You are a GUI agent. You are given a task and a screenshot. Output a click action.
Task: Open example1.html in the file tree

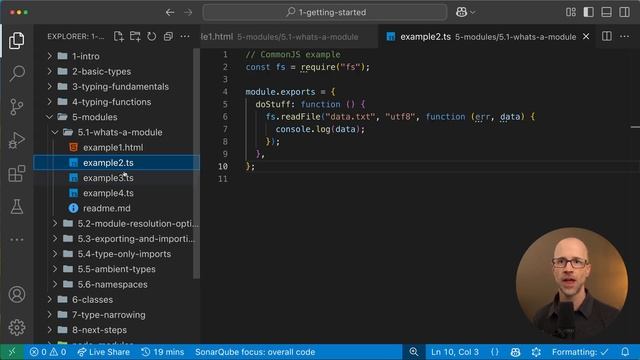(116, 147)
